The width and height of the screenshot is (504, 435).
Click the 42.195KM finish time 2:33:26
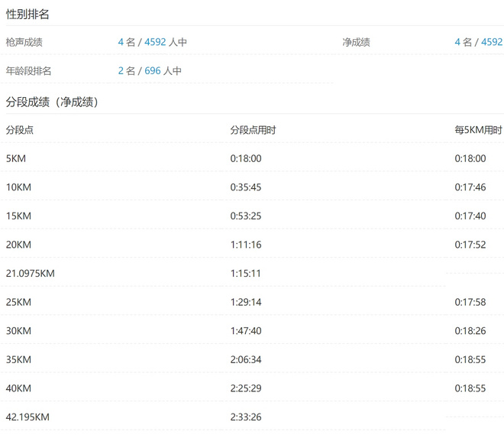[x=246, y=417]
